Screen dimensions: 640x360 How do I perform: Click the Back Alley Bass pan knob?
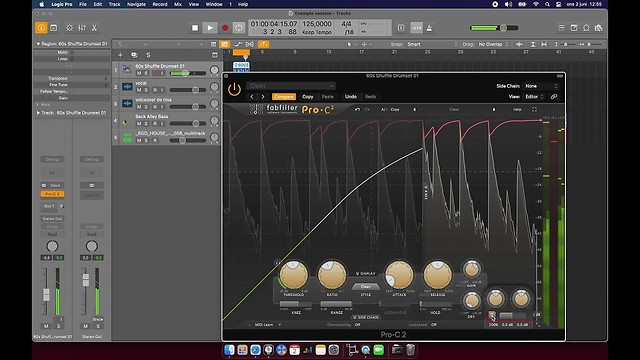214,121
